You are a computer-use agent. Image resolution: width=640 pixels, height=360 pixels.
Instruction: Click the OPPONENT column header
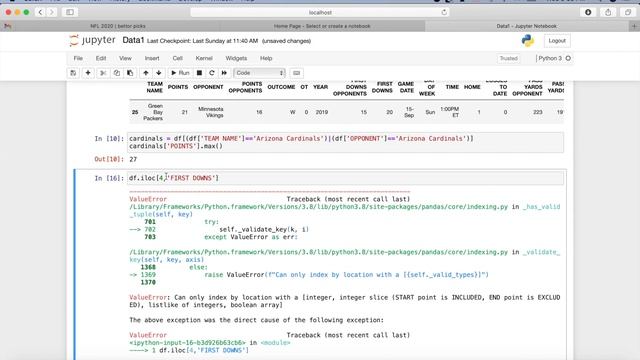[x=208, y=87]
